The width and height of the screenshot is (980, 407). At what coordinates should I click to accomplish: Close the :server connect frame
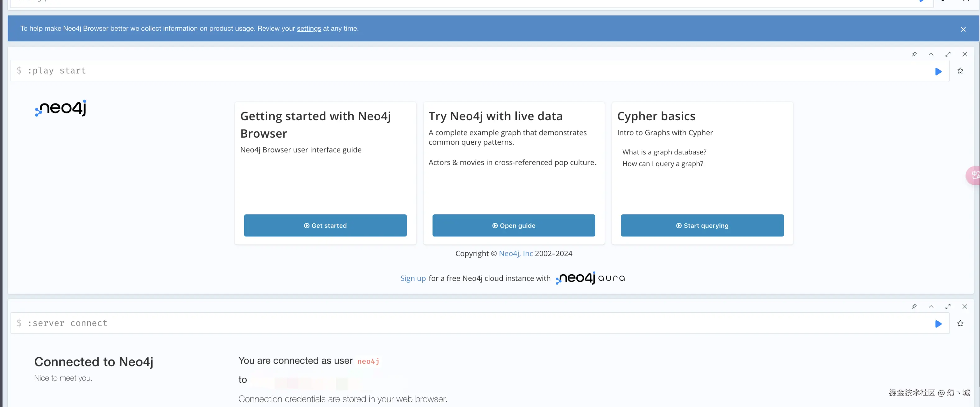coord(964,307)
